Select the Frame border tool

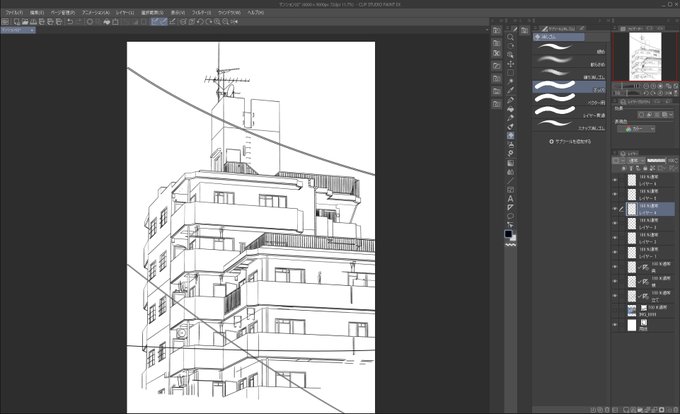(x=510, y=190)
